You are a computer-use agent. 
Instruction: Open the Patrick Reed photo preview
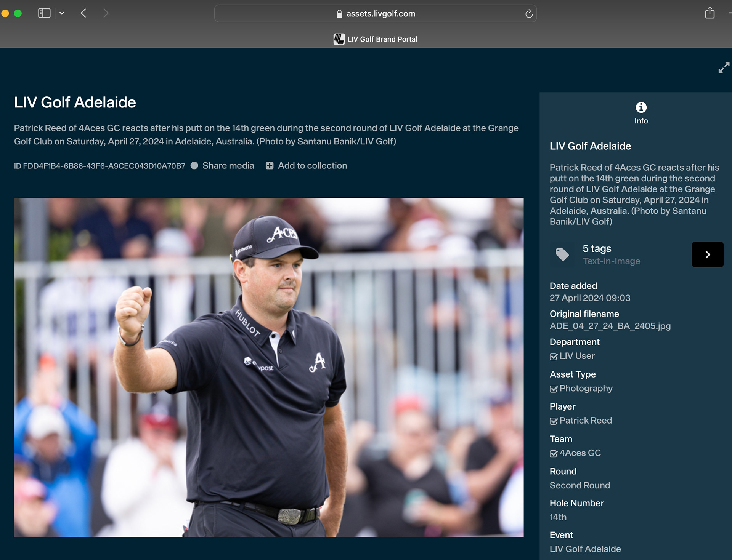tap(269, 367)
